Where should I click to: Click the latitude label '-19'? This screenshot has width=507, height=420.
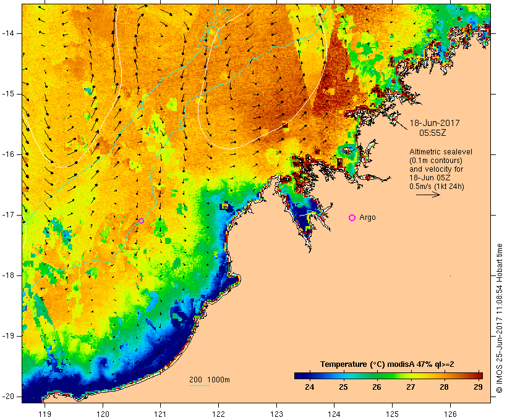pyautogui.click(x=8, y=336)
